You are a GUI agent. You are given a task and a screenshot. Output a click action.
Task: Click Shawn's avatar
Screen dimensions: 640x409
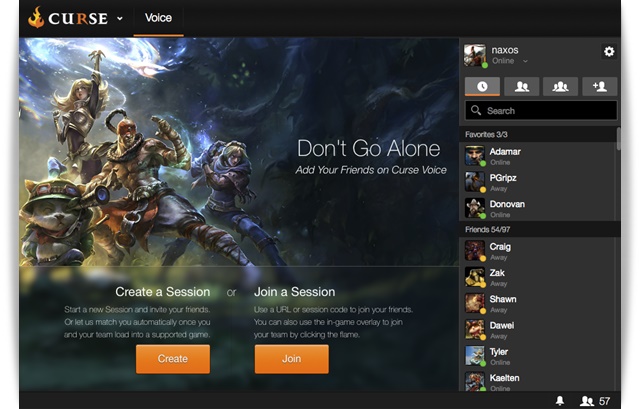475,303
